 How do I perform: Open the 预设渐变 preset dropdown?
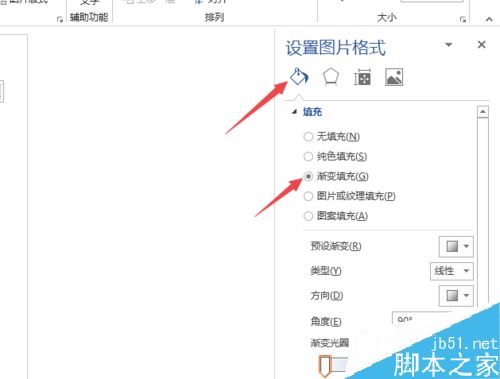[456, 246]
